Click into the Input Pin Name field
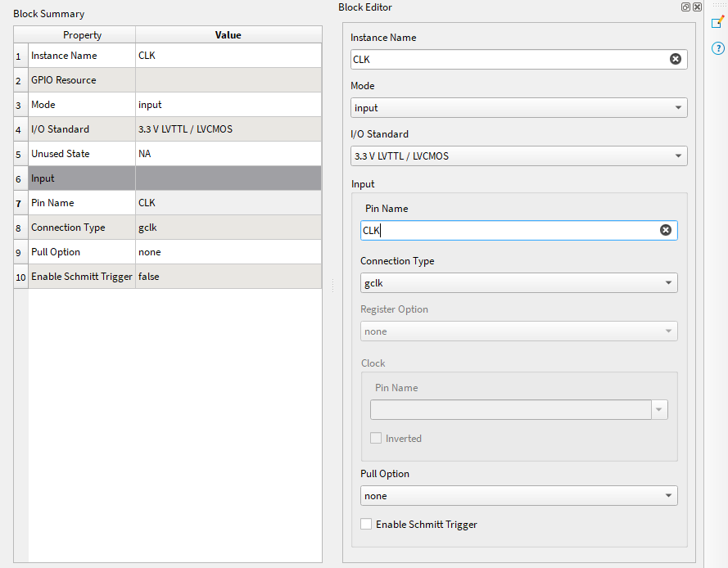Image resolution: width=728 pixels, height=568 pixels. point(508,231)
